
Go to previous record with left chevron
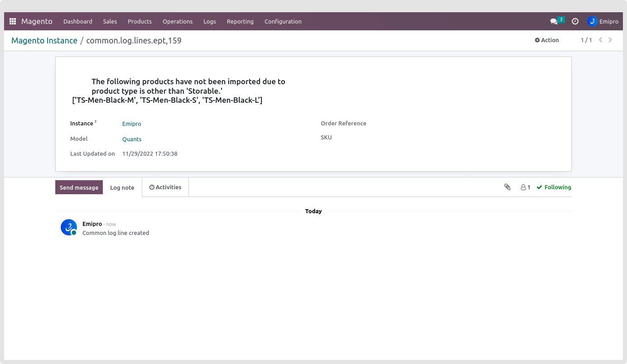pos(600,40)
